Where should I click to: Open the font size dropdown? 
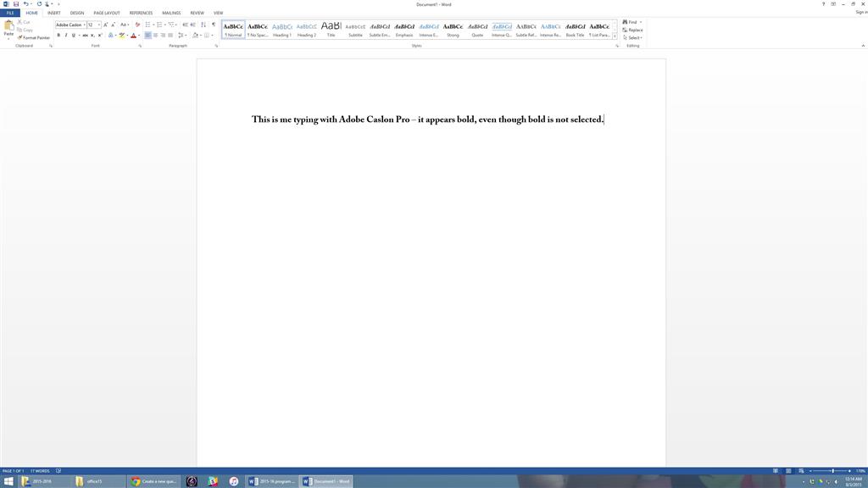pos(98,25)
